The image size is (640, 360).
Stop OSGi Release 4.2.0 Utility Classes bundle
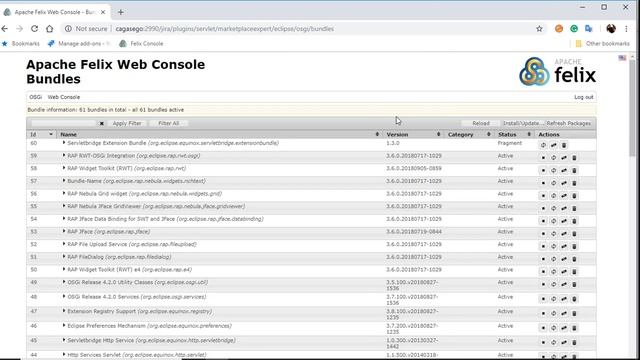(543, 284)
